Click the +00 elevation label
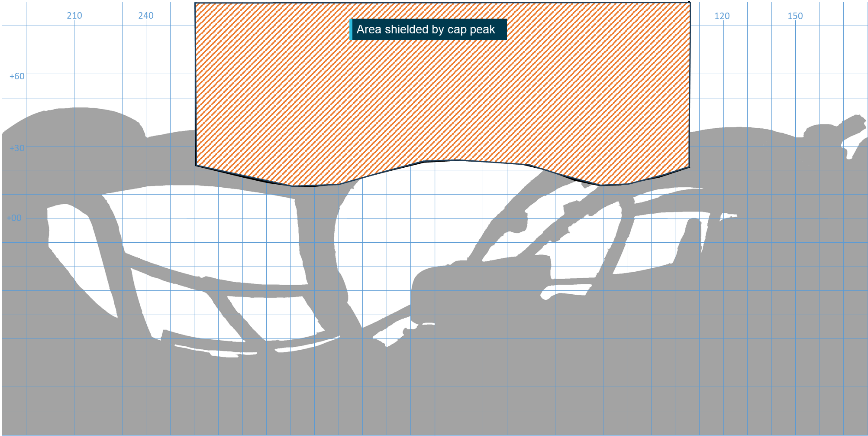 (x=14, y=218)
